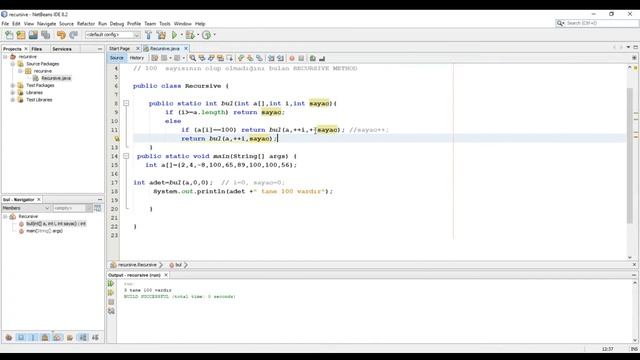Toggle Sort by Name in Navigator

[x=83, y=337]
